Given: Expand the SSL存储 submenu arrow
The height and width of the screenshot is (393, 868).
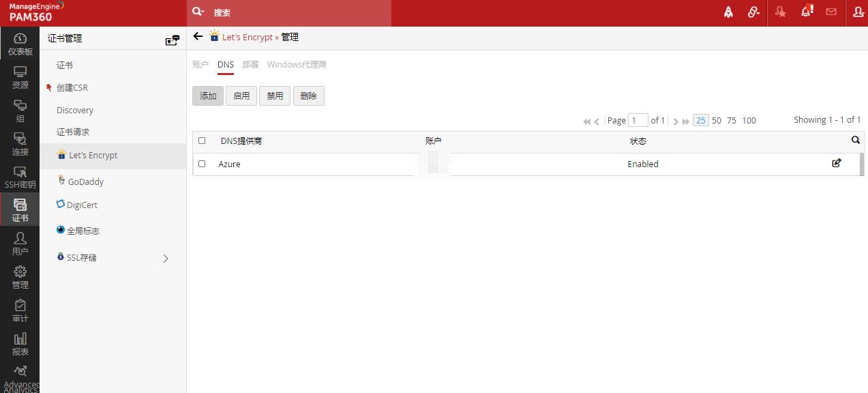Looking at the screenshot, I should [166, 259].
